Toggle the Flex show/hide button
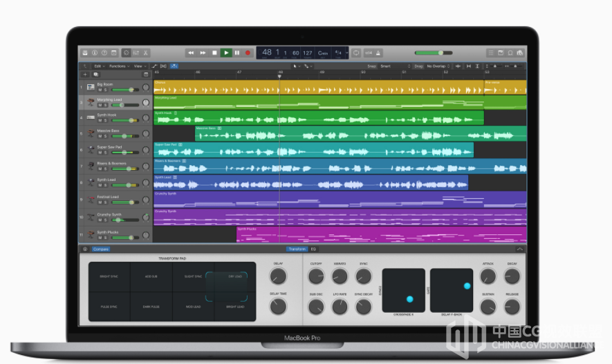This screenshot has width=612, height=364. coord(163,66)
